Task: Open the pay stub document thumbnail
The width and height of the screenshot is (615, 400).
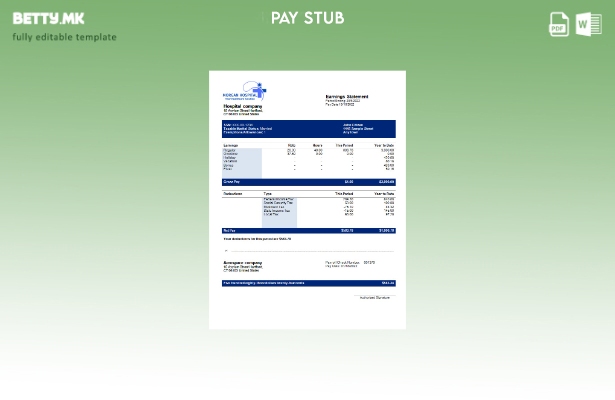Action: (307, 199)
